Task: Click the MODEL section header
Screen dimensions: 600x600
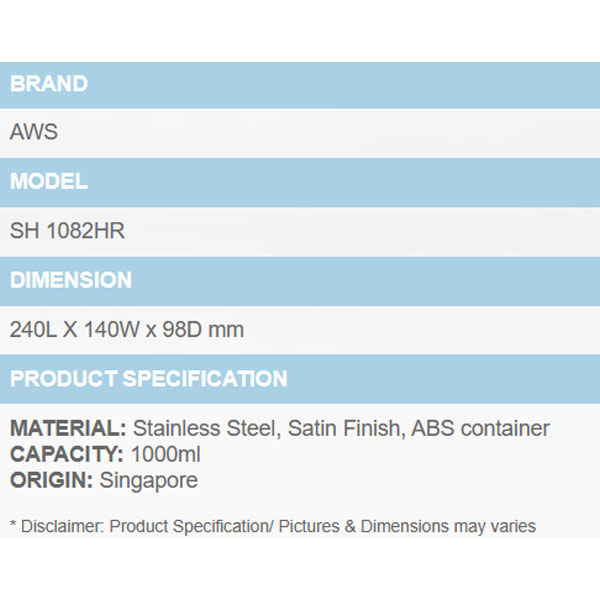Action: tap(49, 182)
